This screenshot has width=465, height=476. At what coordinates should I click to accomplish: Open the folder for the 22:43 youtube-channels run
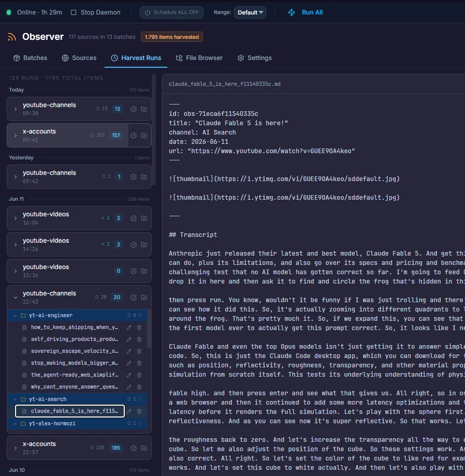(x=144, y=297)
